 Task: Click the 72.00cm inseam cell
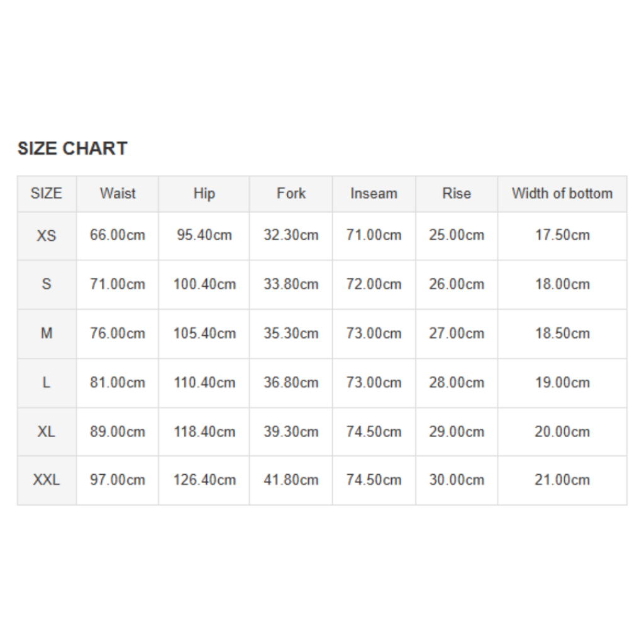point(374,284)
